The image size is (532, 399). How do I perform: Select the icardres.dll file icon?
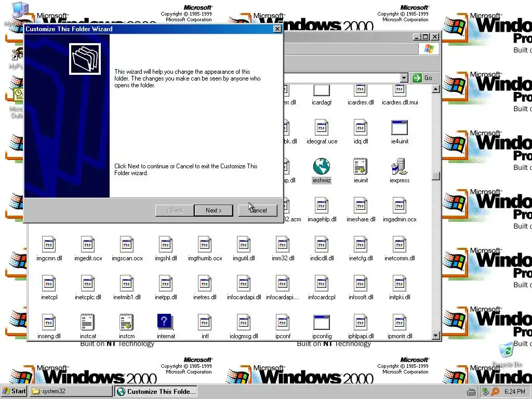361,90
